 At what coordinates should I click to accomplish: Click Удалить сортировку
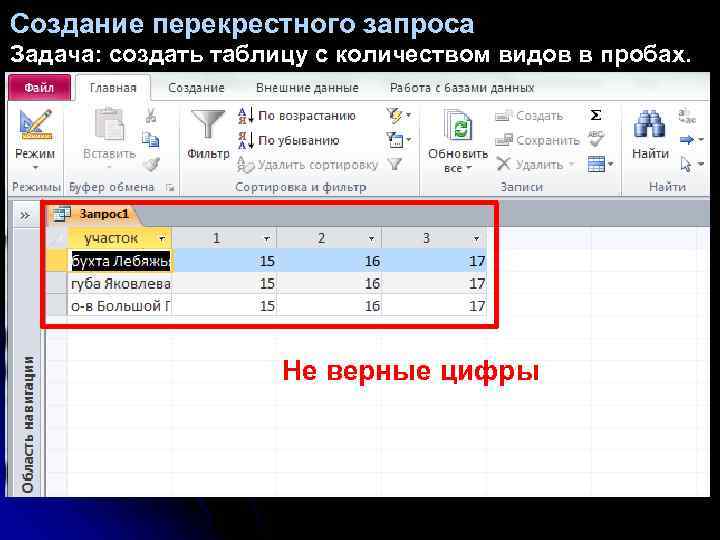(x=308, y=164)
